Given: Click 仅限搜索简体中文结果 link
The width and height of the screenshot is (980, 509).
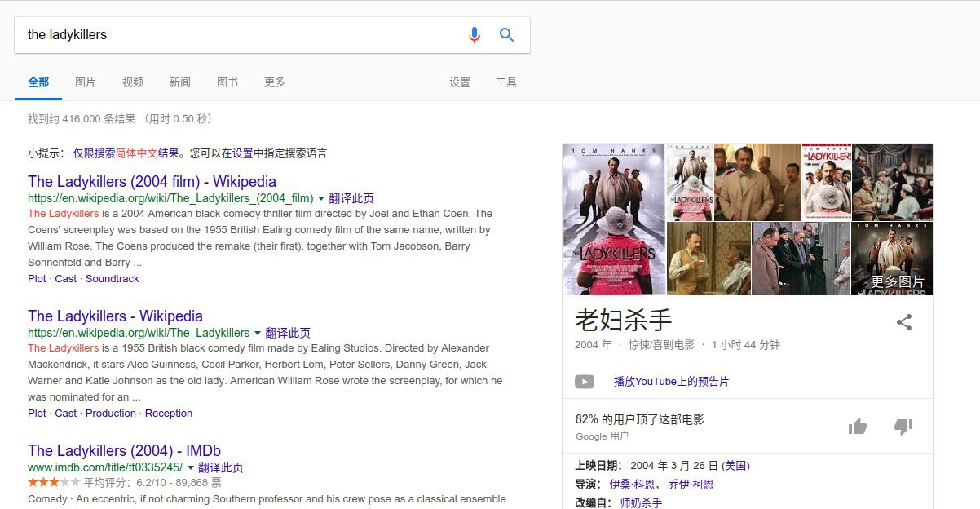Looking at the screenshot, I should tap(126, 153).
